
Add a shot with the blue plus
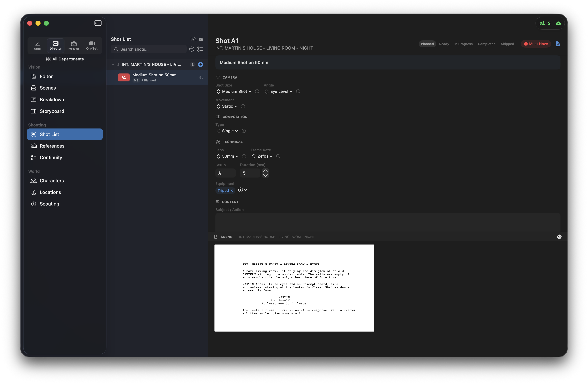point(201,64)
